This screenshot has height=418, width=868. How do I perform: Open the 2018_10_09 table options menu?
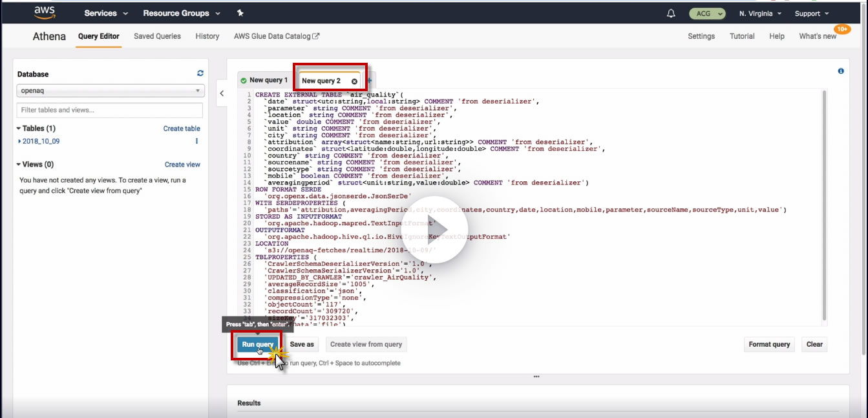click(x=197, y=141)
